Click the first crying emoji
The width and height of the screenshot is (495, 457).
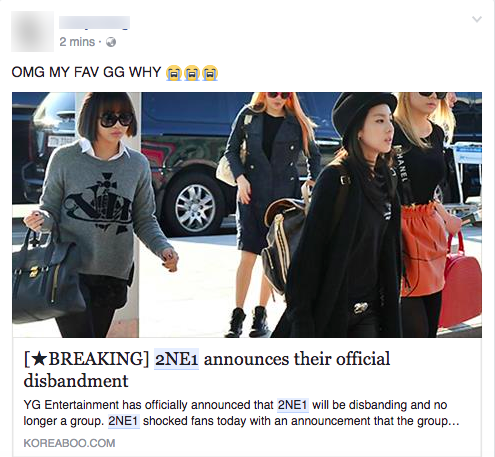coord(174,73)
